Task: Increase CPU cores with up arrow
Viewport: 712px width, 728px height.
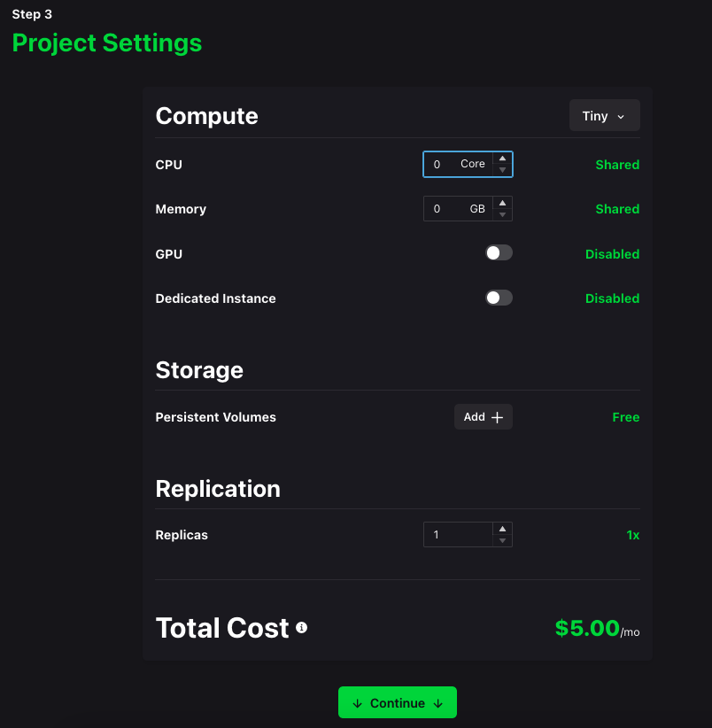Action: tap(502, 159)
